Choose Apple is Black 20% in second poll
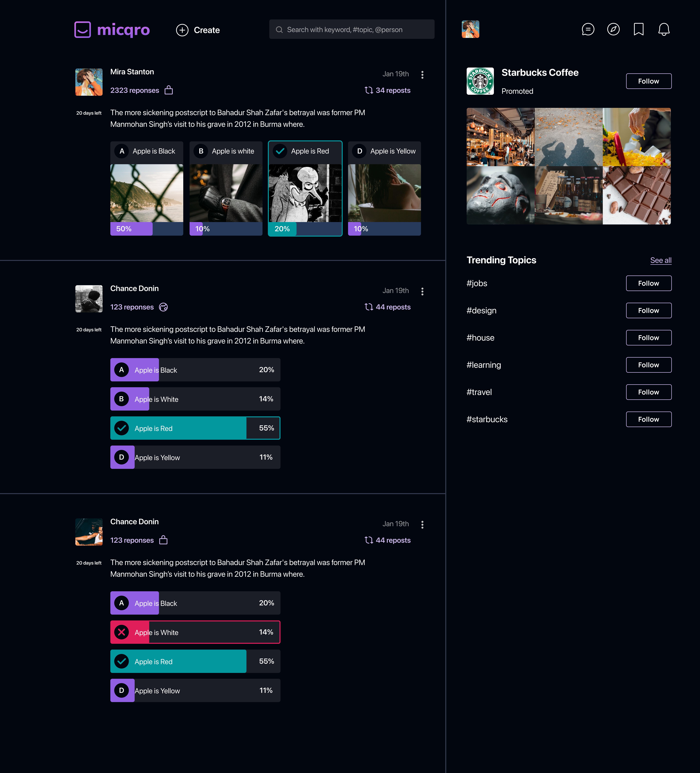The height and width of the screenshot is (773, 700). [195, 370]
